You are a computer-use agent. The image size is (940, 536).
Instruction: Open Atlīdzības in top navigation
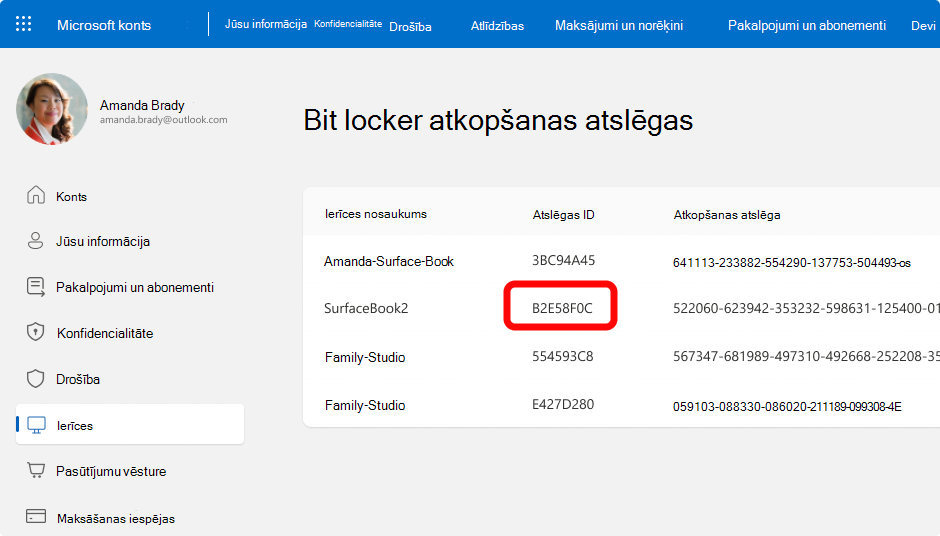coord(497,26)
